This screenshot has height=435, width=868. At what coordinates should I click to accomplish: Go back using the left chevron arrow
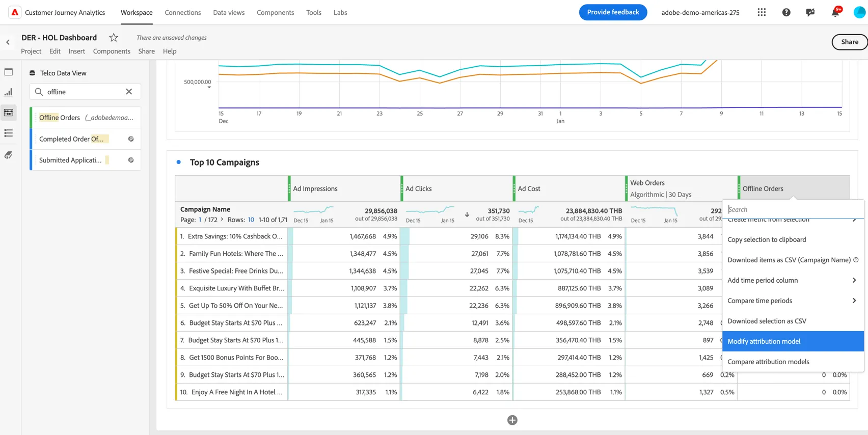pos(8,42)
